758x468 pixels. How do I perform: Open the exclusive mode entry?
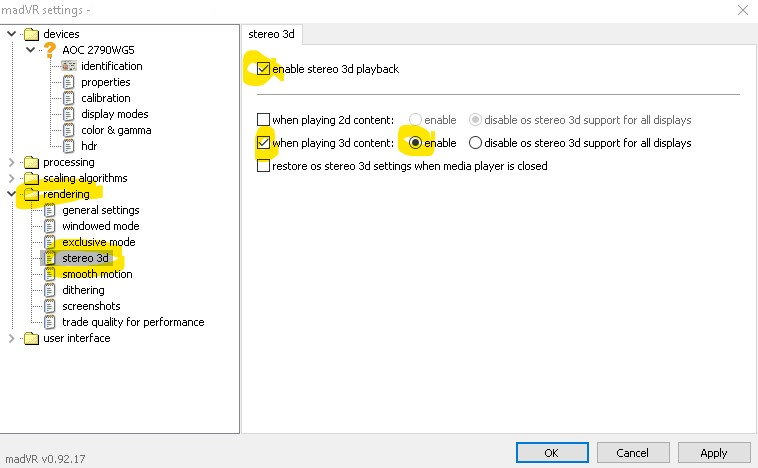point(99,242)
